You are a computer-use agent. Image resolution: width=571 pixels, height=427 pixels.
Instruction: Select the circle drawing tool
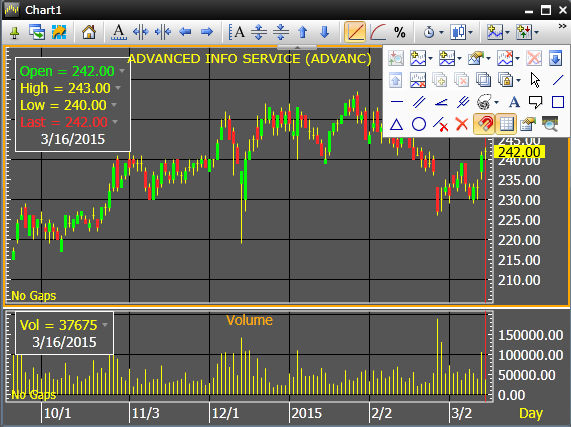click(419, 124)
